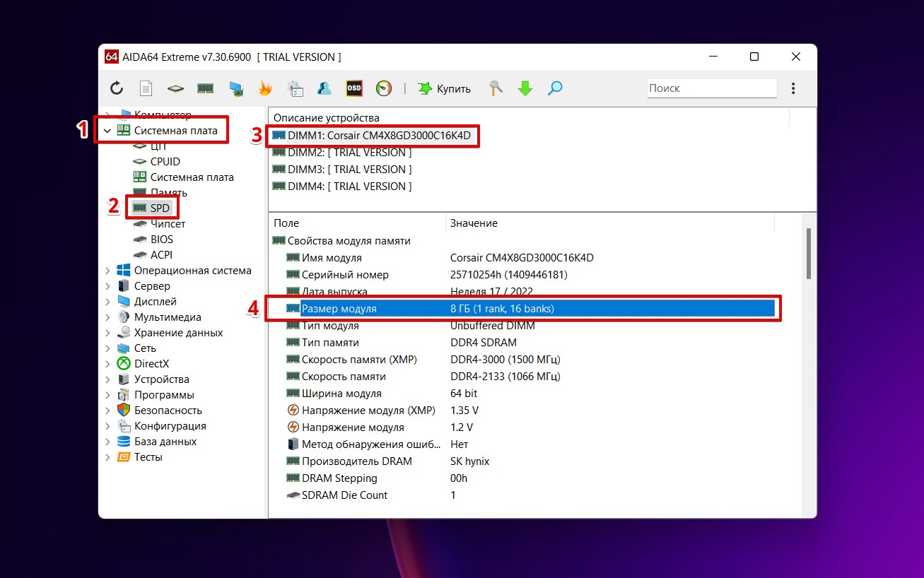Select the Скорость памяти (XMP) row
Image resolution: width=924 pixels, height=578 pixels.
[x=530, y=360]
